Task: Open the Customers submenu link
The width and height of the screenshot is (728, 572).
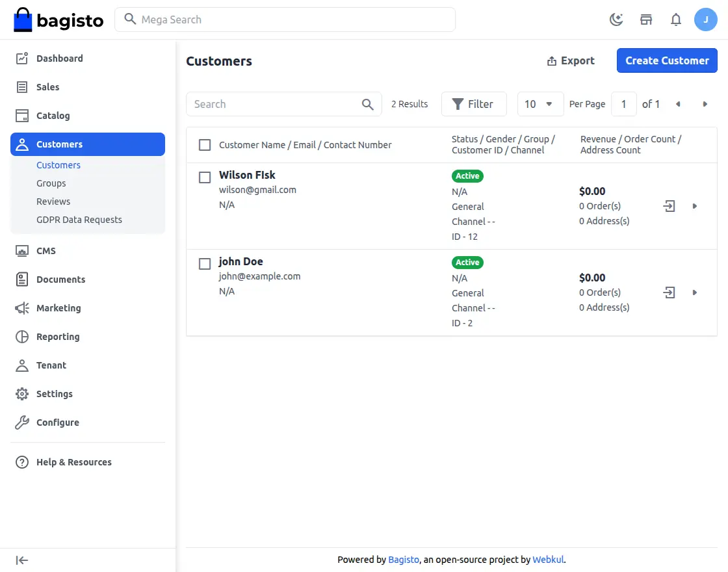Action: coord(58,165)
